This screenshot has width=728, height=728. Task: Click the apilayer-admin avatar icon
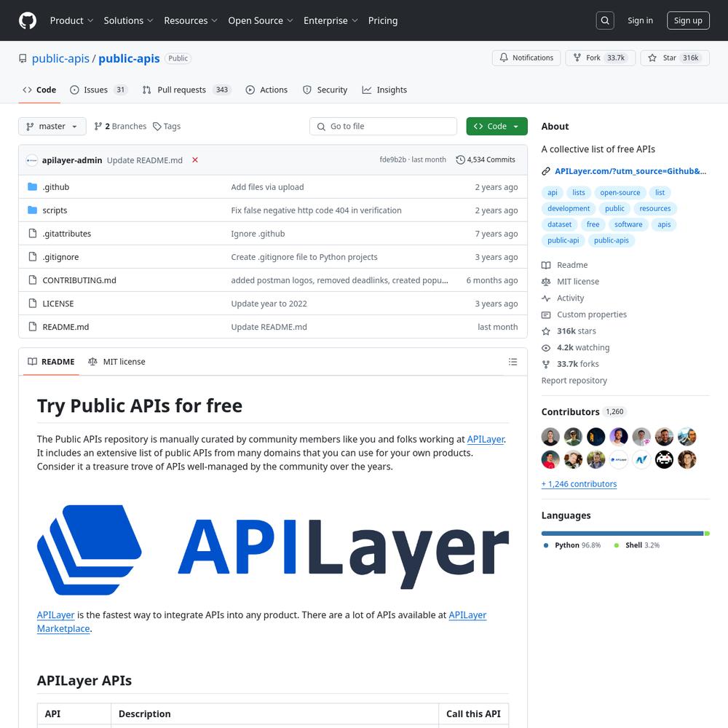31,160
